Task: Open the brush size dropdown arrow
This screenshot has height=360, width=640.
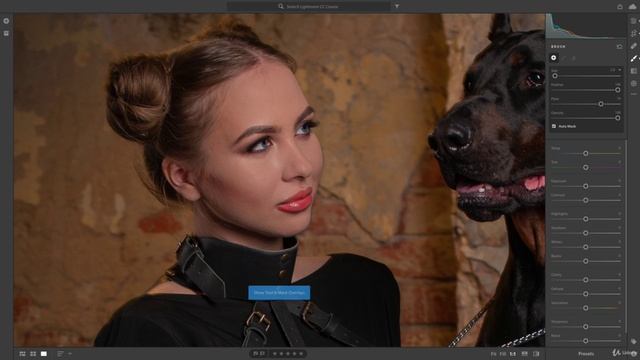Action: click(x=620, y=70)
